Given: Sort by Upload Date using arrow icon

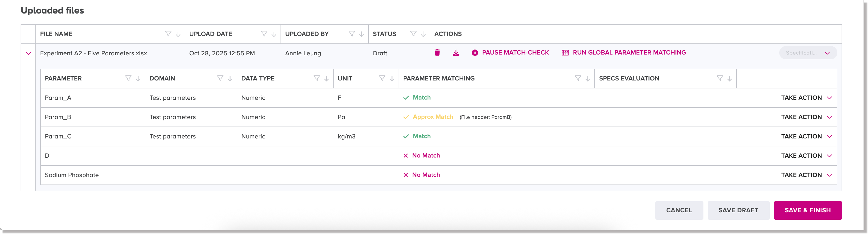Looking at the screenshot, I should click(x=274, y=34).
